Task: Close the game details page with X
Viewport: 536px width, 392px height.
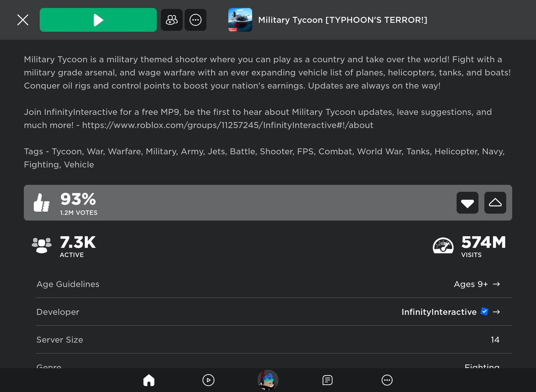Action: click(x=23, y=20)
